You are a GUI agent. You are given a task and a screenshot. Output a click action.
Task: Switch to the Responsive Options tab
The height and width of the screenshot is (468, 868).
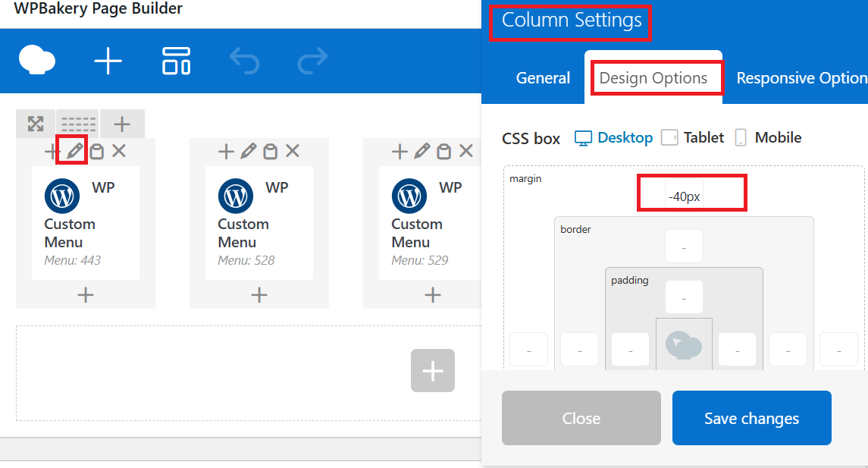tap(801, 78)
